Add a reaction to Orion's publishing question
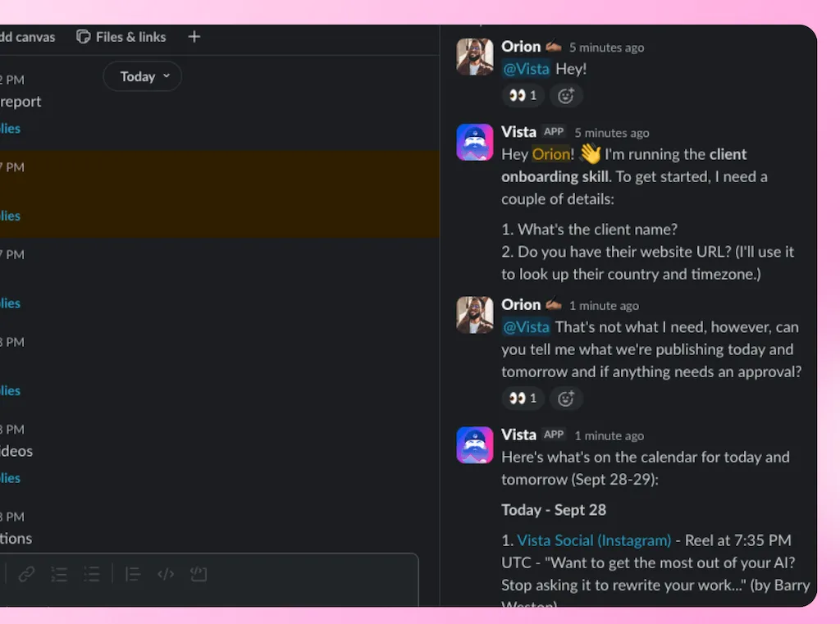This screenshot has height=624, width=840. [x=566, y=399]
